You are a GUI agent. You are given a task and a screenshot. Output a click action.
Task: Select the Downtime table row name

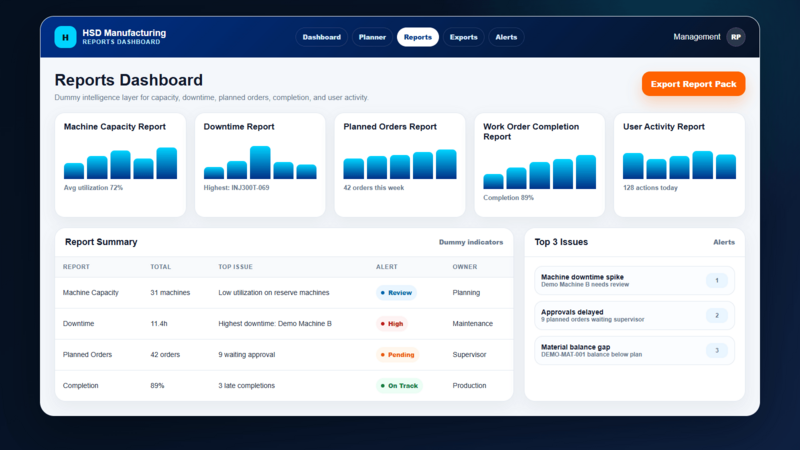click(x=79, y=324)
